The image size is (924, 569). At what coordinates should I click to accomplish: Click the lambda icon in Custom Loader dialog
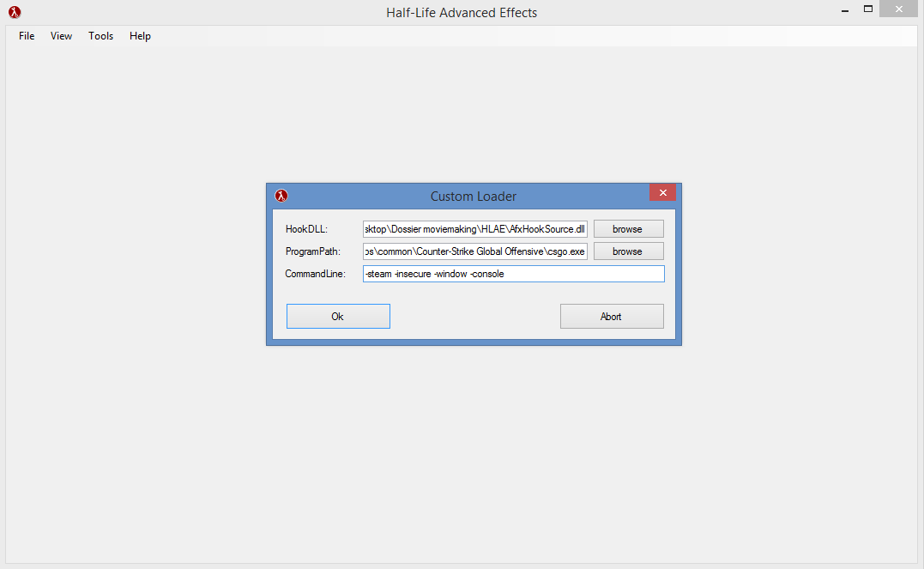281,196
